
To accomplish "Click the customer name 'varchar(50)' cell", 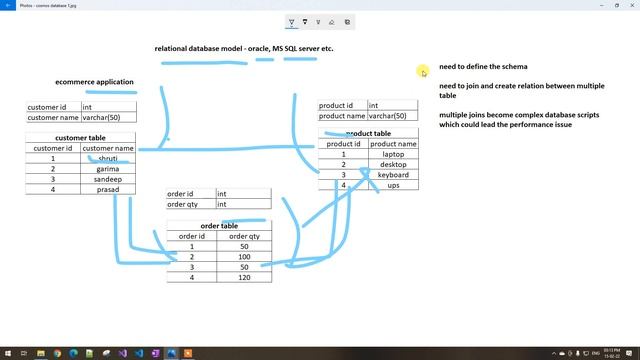I will pyautogui.click(x=109, y=118).
